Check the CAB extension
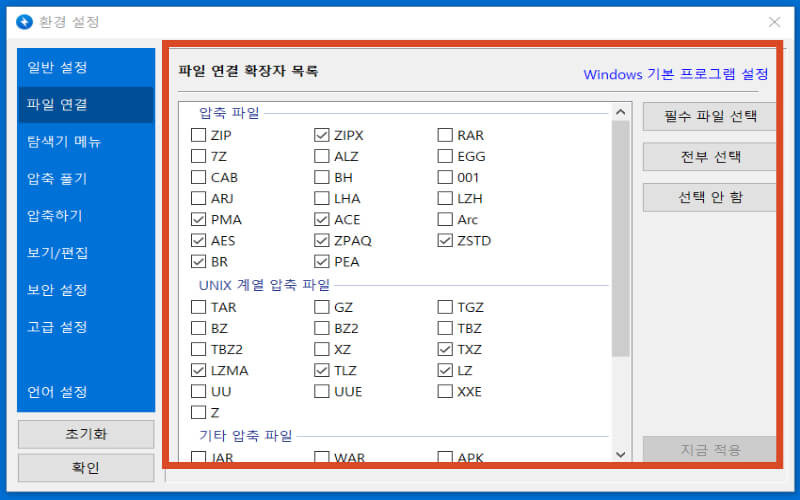The width and height of the screenshot is (800, 500). pyautogui.click(x=198, y=178)
